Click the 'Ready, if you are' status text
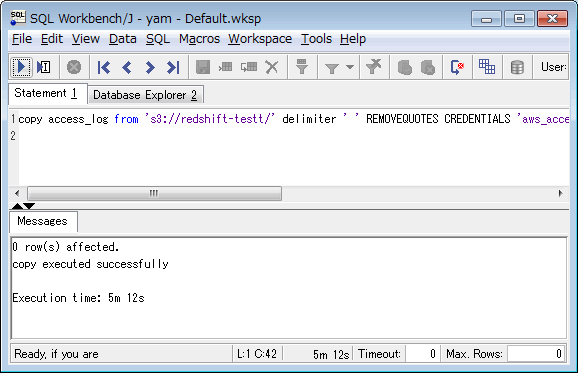The image size is (578, 373). (x=56, y=354)
